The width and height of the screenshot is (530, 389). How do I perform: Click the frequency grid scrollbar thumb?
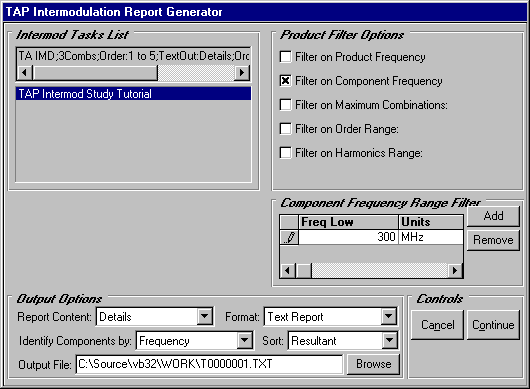click(x=304, y=270)
